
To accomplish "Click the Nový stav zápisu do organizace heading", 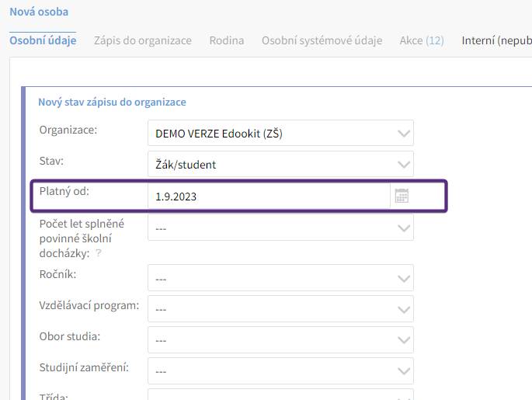I will pyautogui.click(x=112, y=102).
